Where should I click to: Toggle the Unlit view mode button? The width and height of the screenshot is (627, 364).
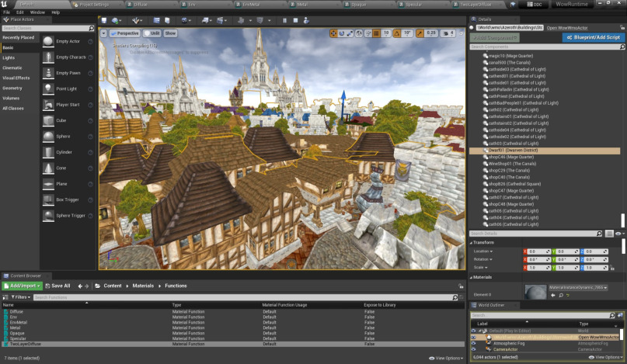(x=152, y=33)
